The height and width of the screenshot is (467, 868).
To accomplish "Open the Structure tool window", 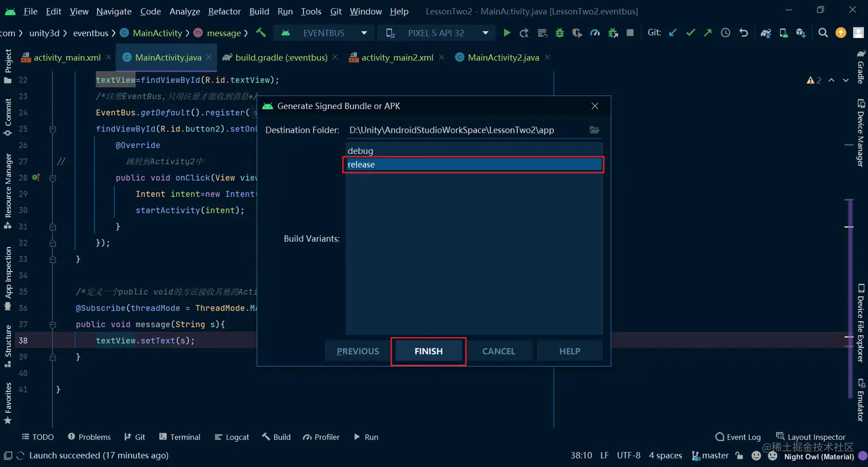I will click(x=7, y=346).
